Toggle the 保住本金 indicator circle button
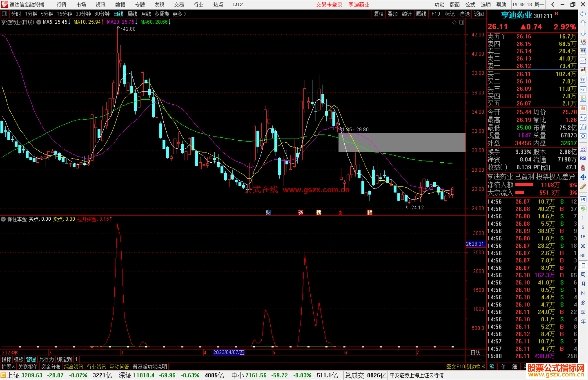 [x=3, y=219]
